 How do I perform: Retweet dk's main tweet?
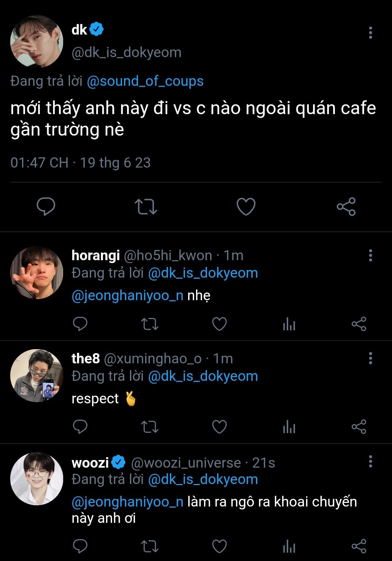pyautogui.click(x=146, y=206)
